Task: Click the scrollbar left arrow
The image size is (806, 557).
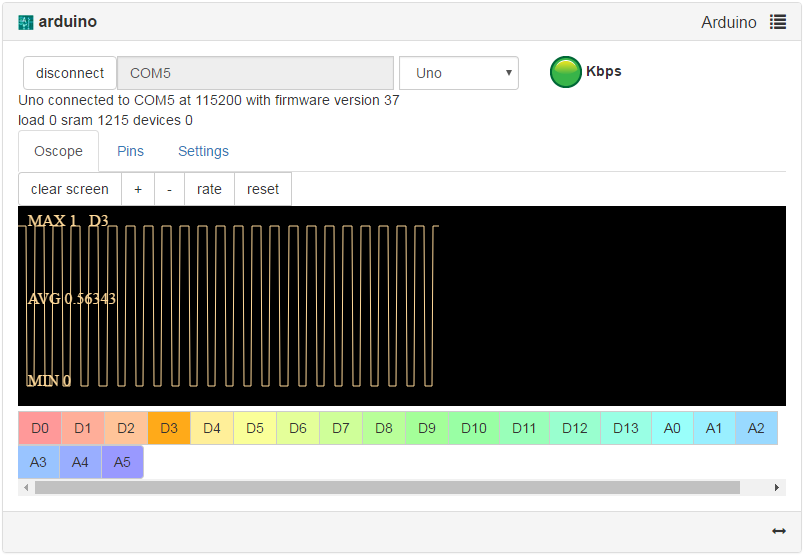Action: pos(26,488)
